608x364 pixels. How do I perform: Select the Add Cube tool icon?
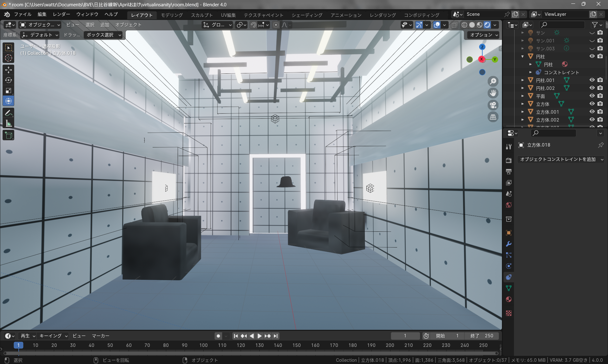click(x=9, y=135)
